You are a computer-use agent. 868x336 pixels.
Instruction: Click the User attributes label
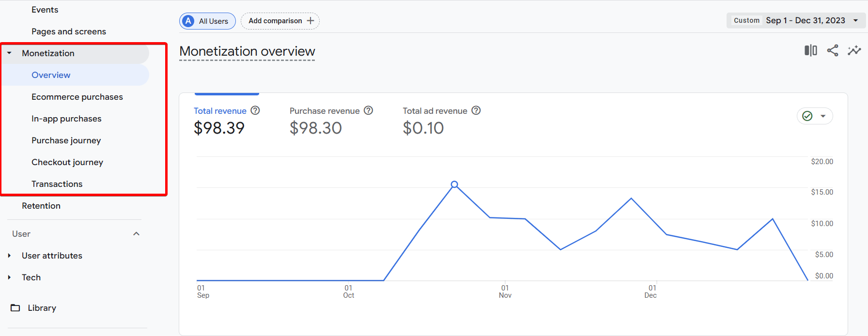(52, 256)
